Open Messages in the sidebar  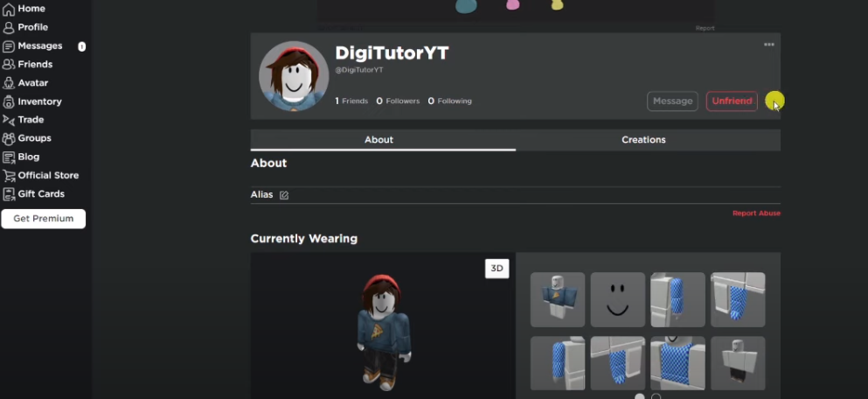pos(40,46)
